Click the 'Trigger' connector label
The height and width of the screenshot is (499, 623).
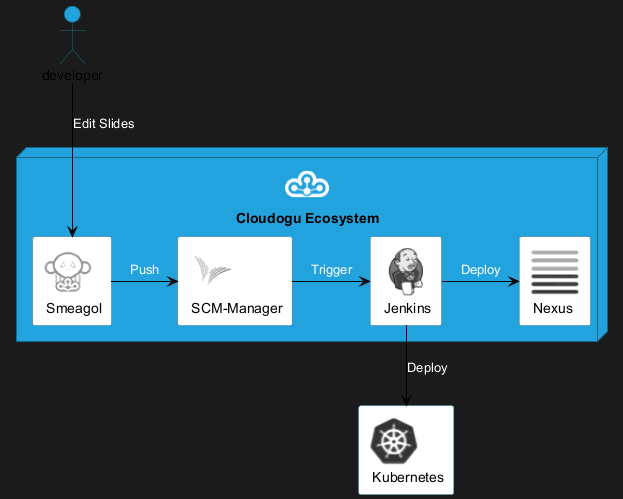pos(331,270)
